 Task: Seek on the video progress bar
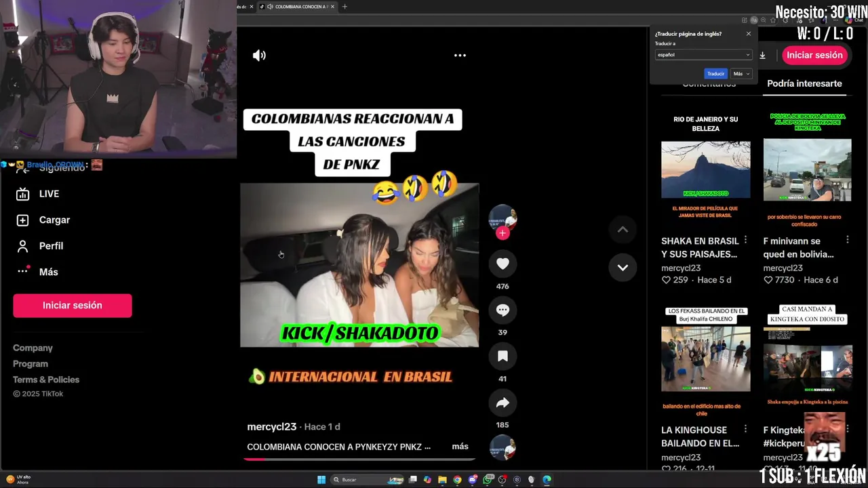point(359,459)
